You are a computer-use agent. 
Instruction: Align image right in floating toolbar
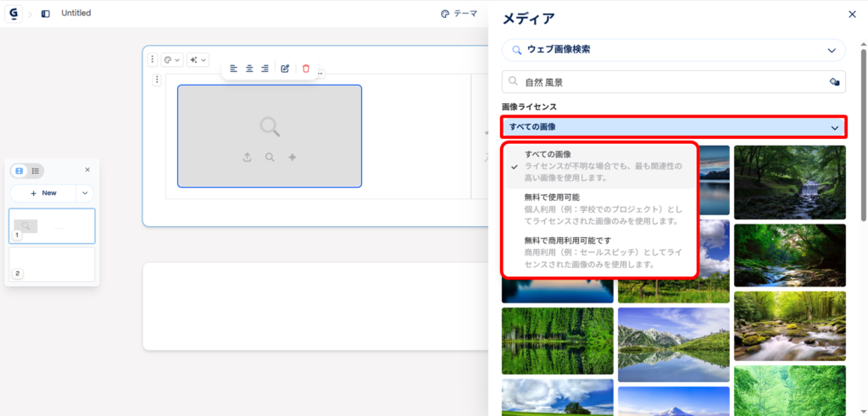point(265,69)
